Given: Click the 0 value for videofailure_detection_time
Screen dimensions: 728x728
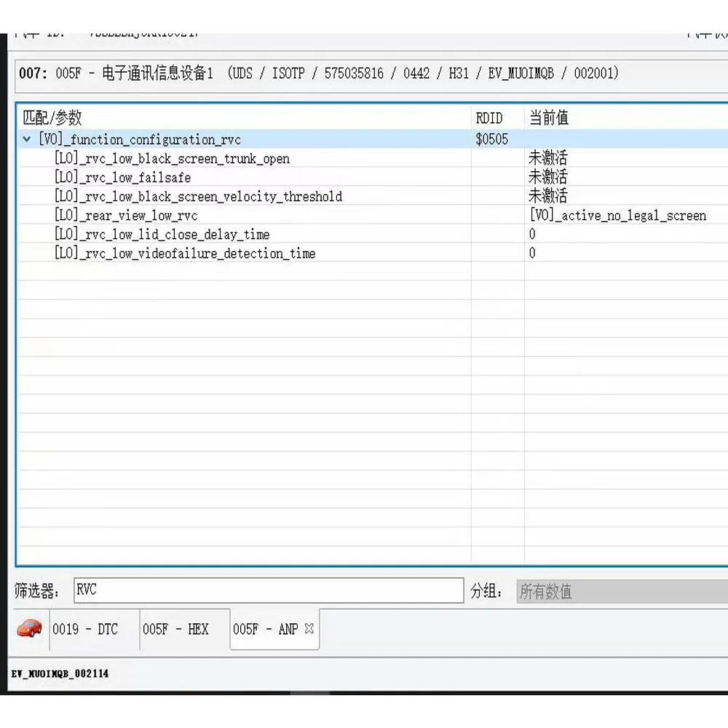Looking at the screenshot, I should click(x=532, y=253).
